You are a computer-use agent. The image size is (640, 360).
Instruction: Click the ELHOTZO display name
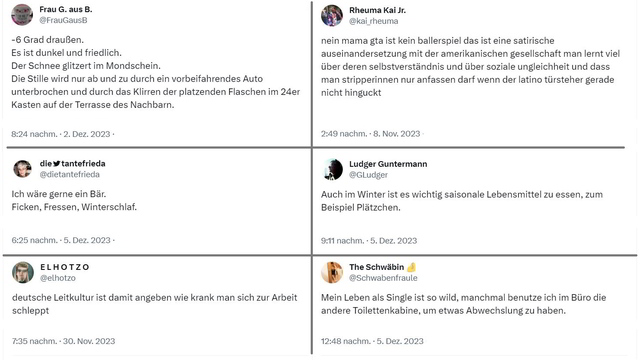point(64,267)
